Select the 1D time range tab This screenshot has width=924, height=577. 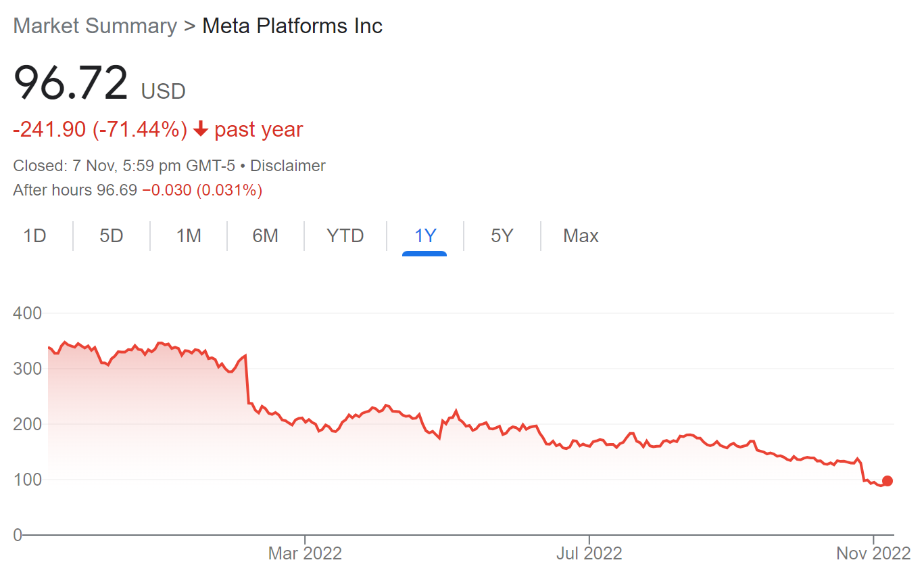click(x=34, y=236)
